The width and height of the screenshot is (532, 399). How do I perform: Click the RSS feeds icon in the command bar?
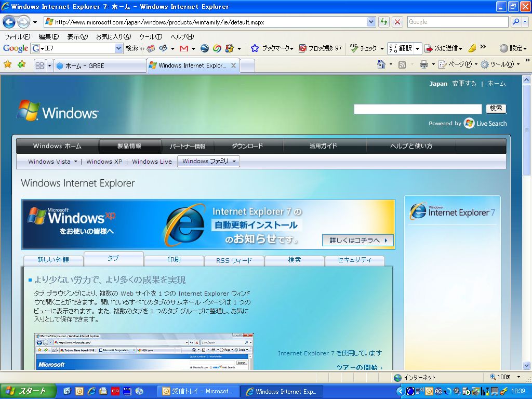click(402, 64)
